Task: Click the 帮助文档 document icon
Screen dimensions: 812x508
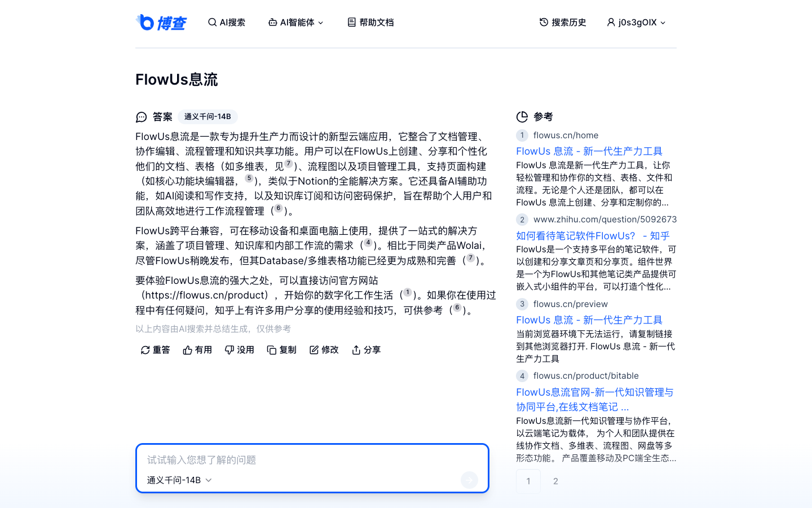Action: click(x=351, y=22)
